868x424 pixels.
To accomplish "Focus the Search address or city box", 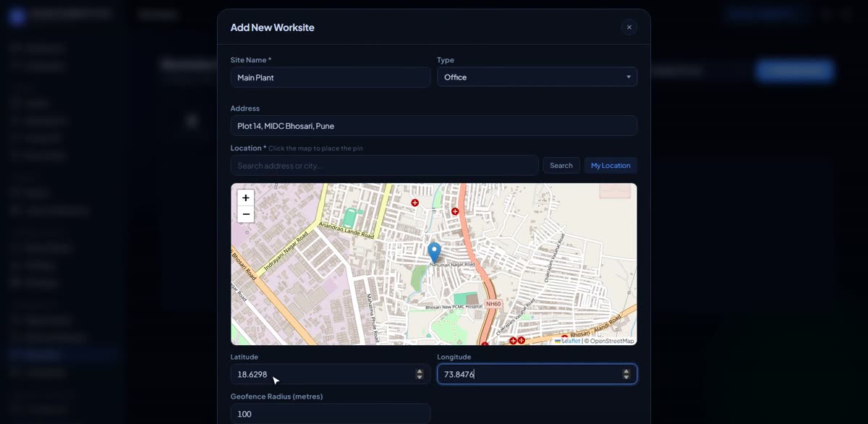I will (x=384, y=166).
